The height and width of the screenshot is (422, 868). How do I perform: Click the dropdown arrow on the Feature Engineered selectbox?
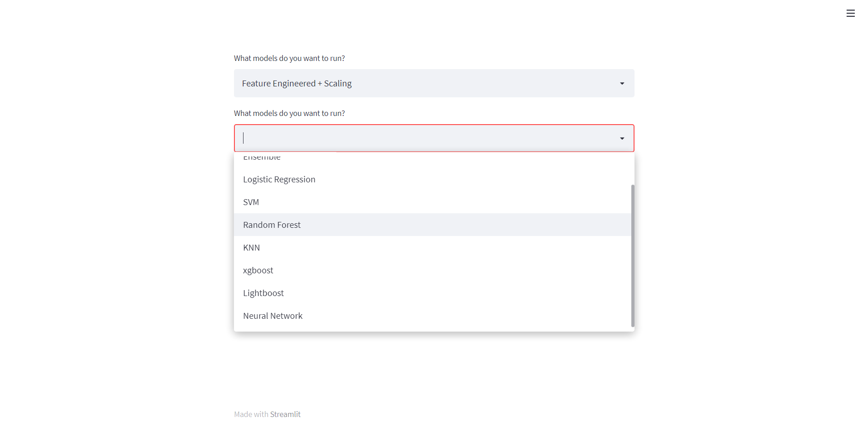[622, 83]
